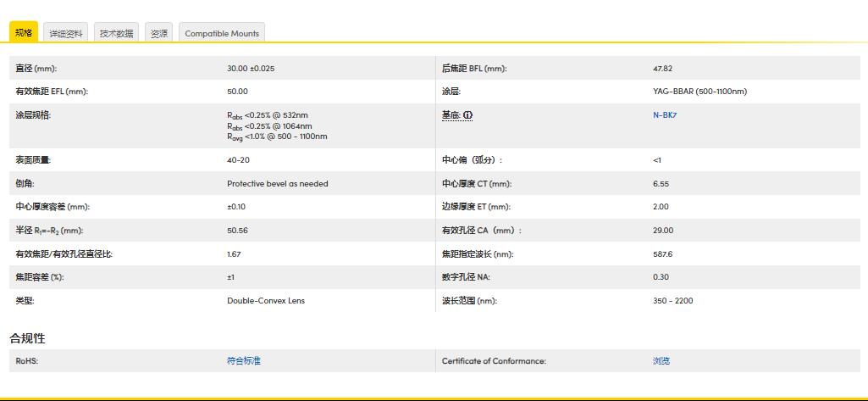The width and height of the screenshot is (868, 401).
Task: Click the Certificate of Conformance label
Action: [x=494, y=361]
